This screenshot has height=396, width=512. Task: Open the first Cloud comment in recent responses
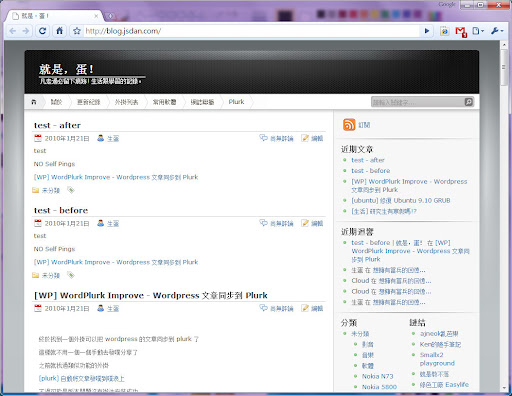click(x=391, y=281)
